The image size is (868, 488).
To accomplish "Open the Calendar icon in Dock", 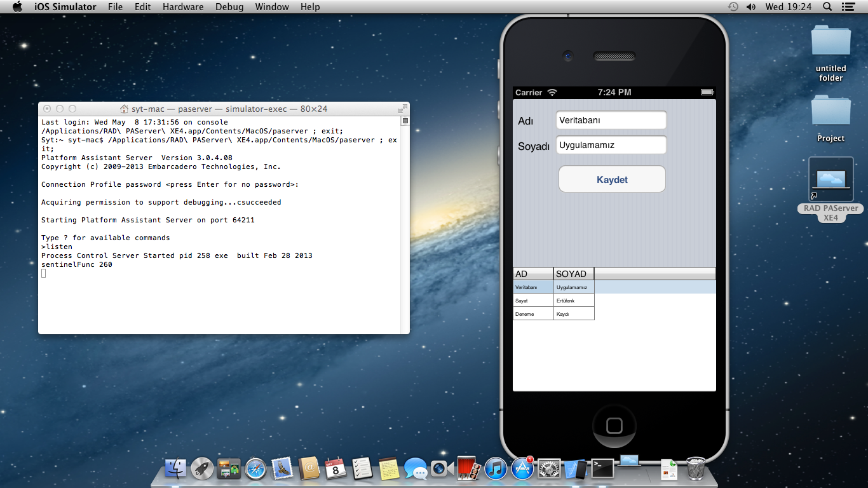I will (336, 468).
